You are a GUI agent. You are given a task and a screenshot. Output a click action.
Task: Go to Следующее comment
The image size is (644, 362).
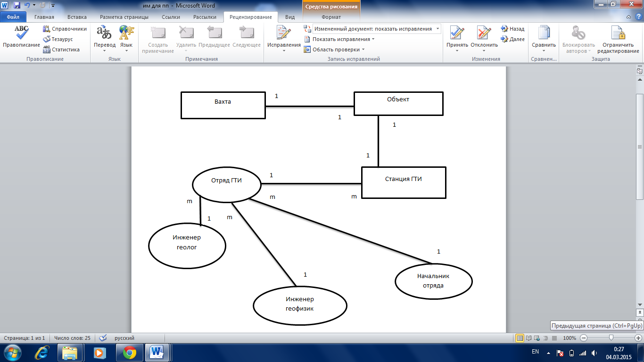pos(247,37)
